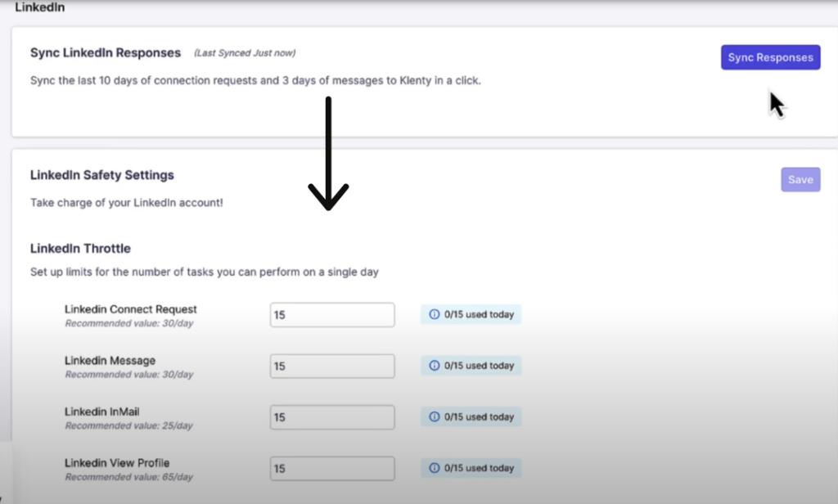Click the "Sync the last 10 days" description
The width and height of the screenshot is (838, 504).
pos(255,81)
